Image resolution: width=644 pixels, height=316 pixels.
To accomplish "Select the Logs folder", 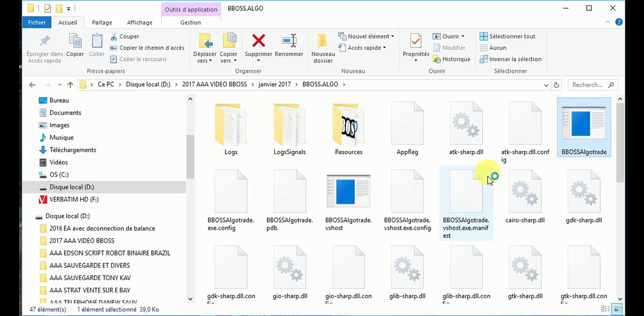I will (x=231, y=129).
